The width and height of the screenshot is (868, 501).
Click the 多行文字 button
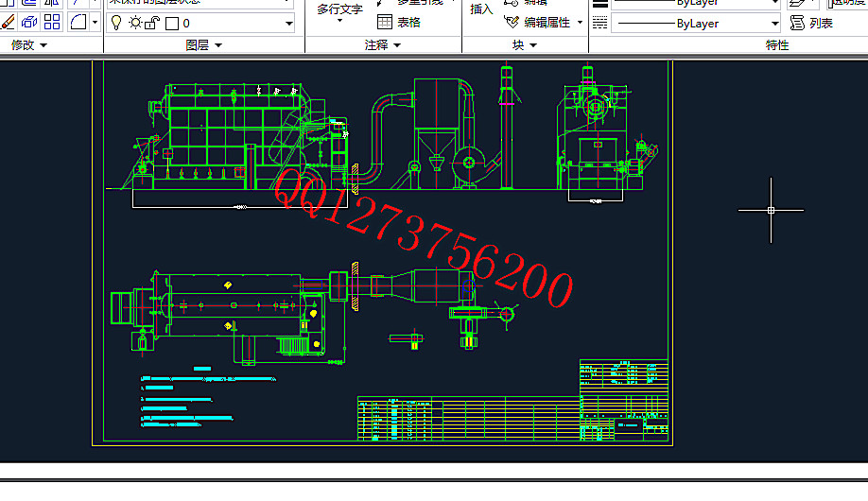(339, 9)
